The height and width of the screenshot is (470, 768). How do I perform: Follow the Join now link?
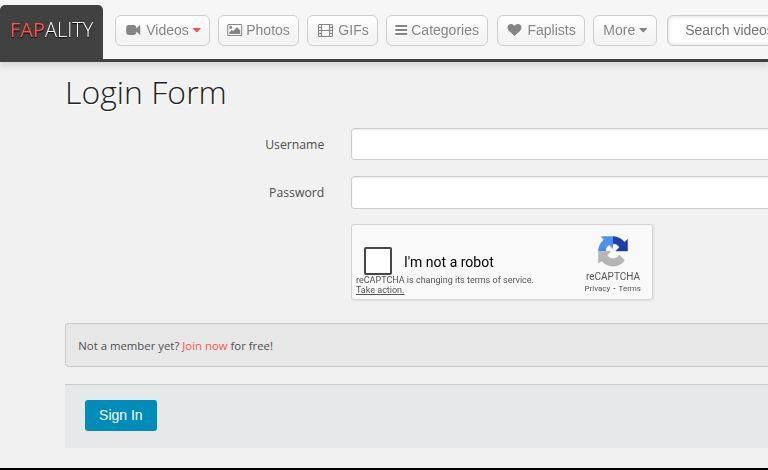pyautogui.click(x=204, y=346)
